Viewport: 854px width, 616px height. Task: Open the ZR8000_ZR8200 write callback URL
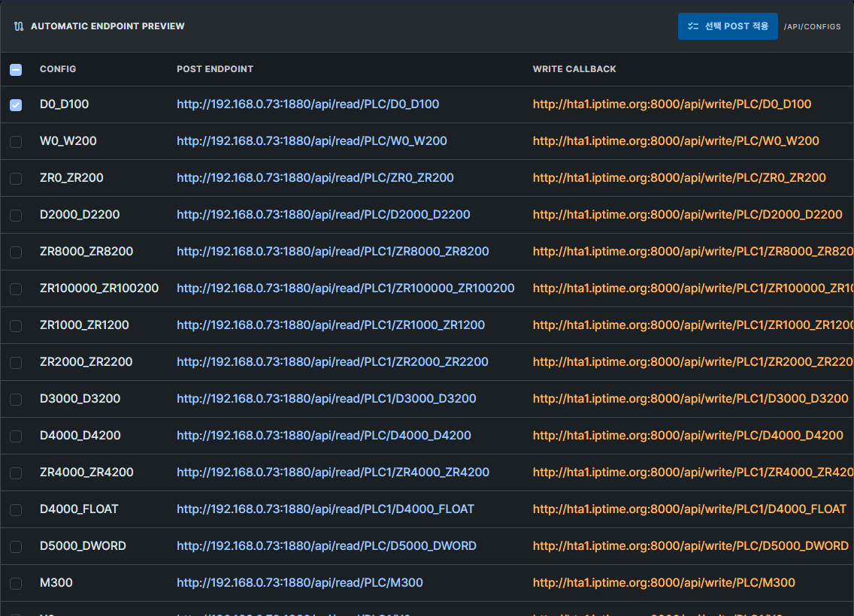coord(693,252)
